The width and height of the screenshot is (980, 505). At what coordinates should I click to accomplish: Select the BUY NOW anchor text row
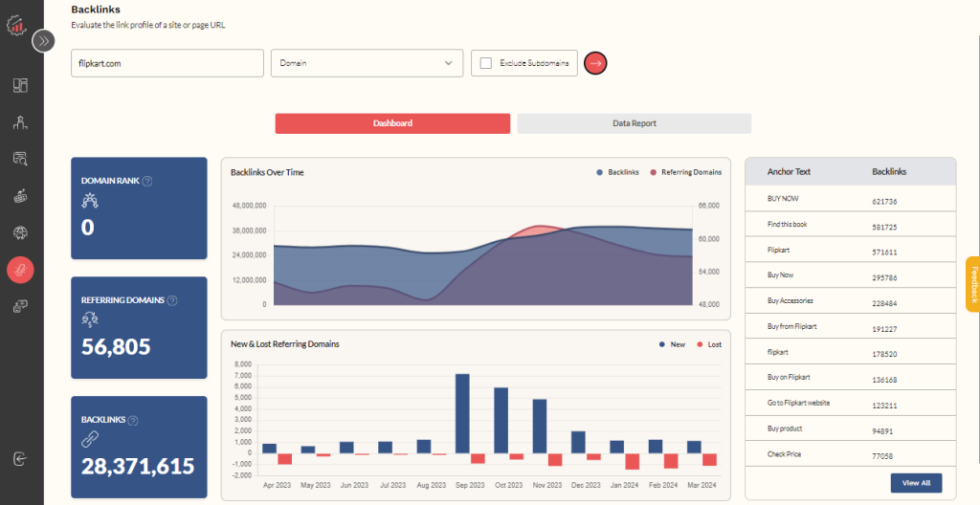point(851,199)
